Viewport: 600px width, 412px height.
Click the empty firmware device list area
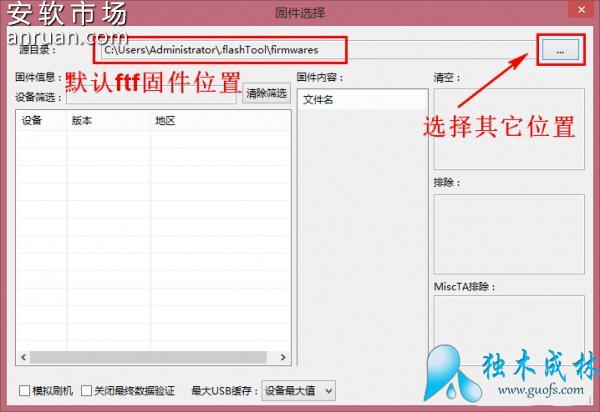click(x=150, y=240)
